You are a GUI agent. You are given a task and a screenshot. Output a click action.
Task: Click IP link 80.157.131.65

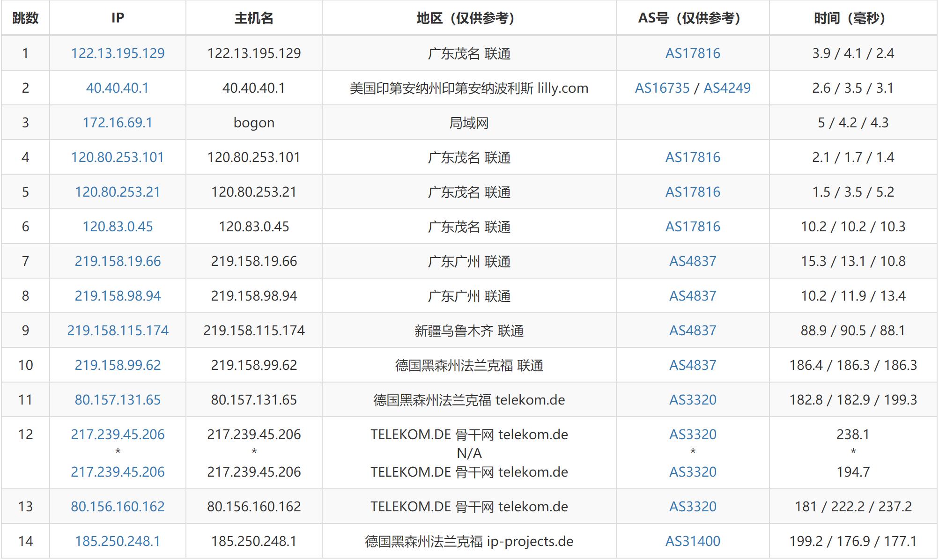pos(118,400)
